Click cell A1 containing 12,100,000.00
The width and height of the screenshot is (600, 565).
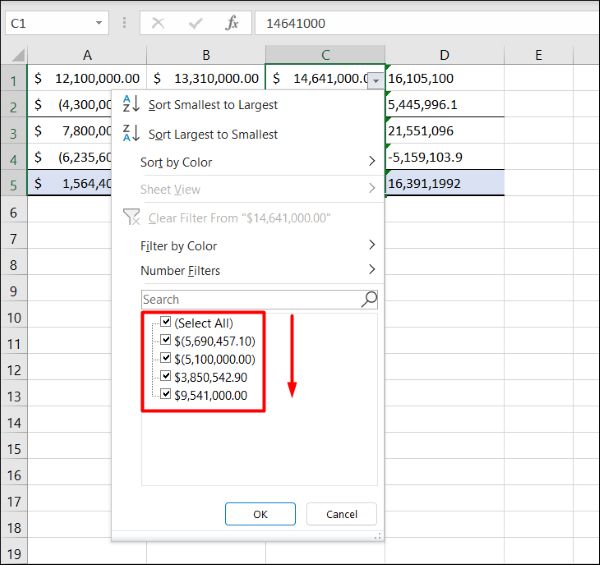click(87, 78)
